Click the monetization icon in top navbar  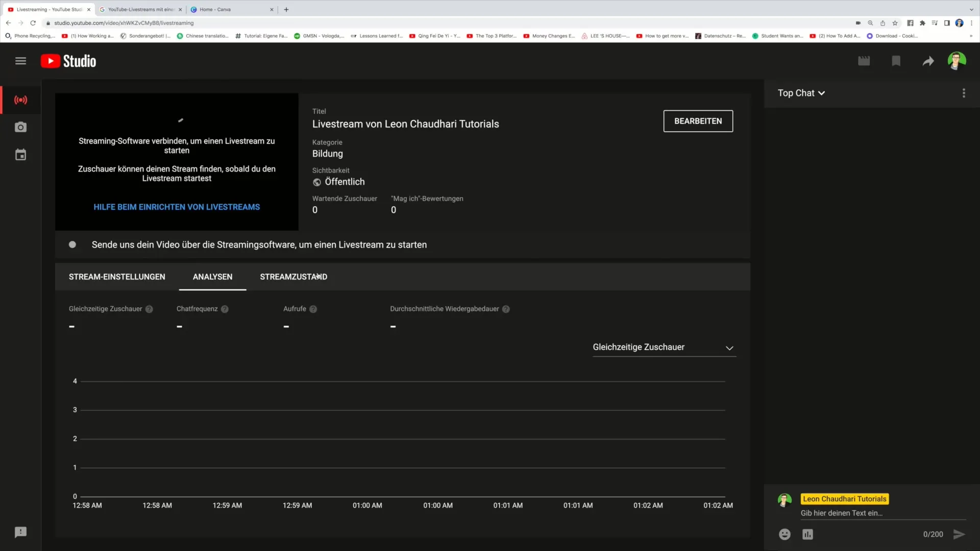(896, 61)
